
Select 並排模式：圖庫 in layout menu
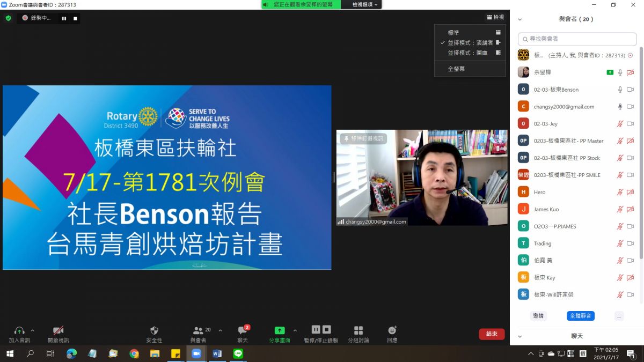[470, 53]
